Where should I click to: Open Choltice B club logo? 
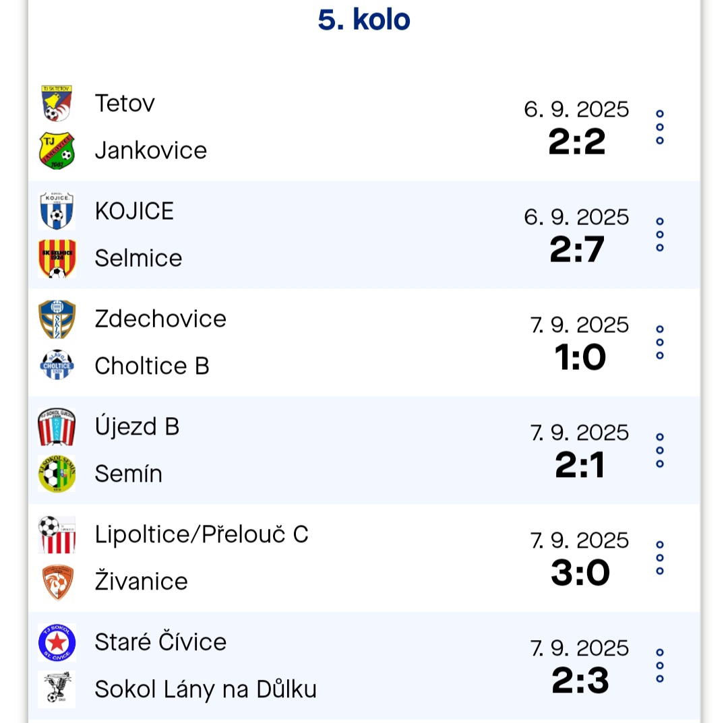coord(57,366)
